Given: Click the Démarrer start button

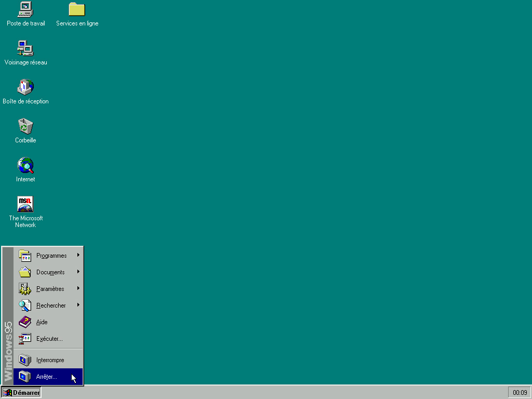Looking at the screenshot, I should point(21,393).
